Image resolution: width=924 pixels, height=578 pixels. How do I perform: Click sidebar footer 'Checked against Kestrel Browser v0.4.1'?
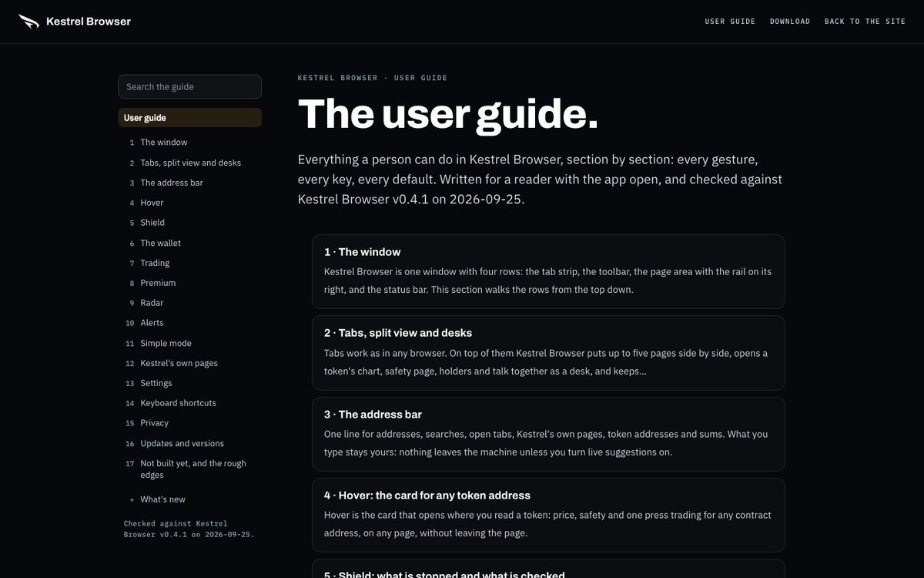click(x=189, y=529)
